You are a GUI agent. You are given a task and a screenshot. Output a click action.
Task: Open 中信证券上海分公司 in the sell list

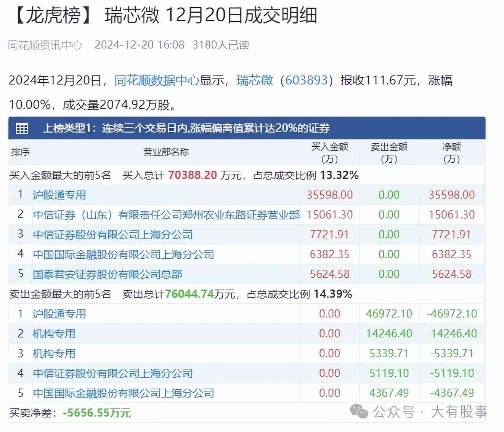coord(112,373)
